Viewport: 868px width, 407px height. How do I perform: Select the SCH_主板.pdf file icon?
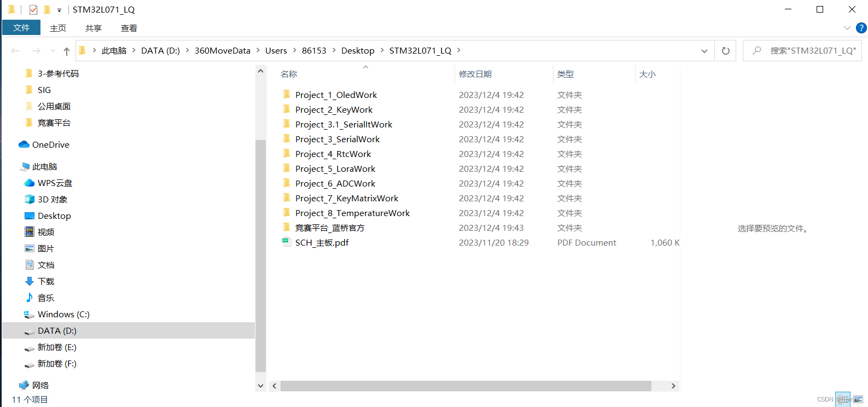pyautogui.click(x=286, y=242)
